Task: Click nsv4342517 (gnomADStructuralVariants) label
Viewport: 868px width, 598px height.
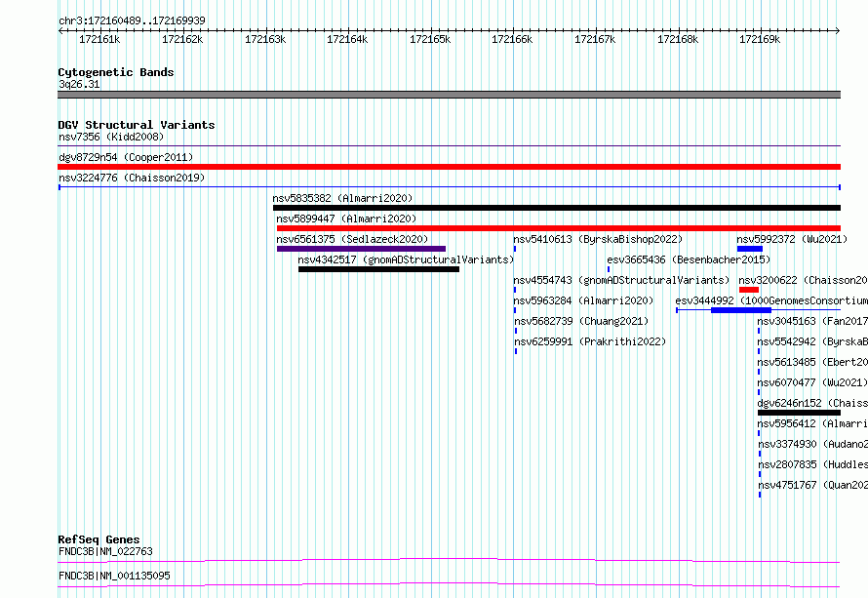Action: [x=406, y=259]
